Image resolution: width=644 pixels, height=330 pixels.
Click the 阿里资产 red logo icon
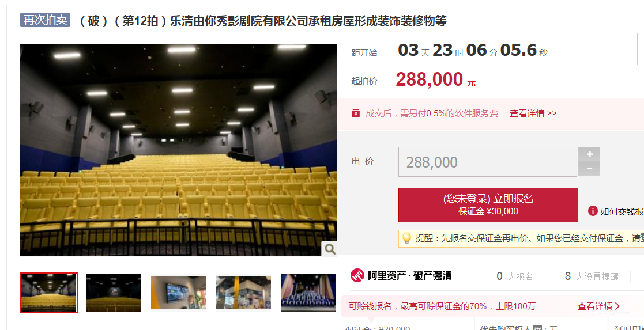(x=357, y=275)
